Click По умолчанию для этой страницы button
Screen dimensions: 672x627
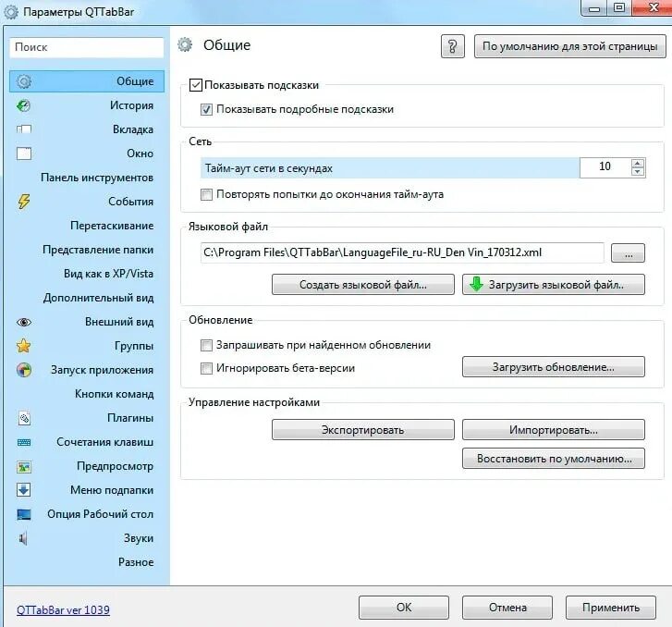(570, 46)
